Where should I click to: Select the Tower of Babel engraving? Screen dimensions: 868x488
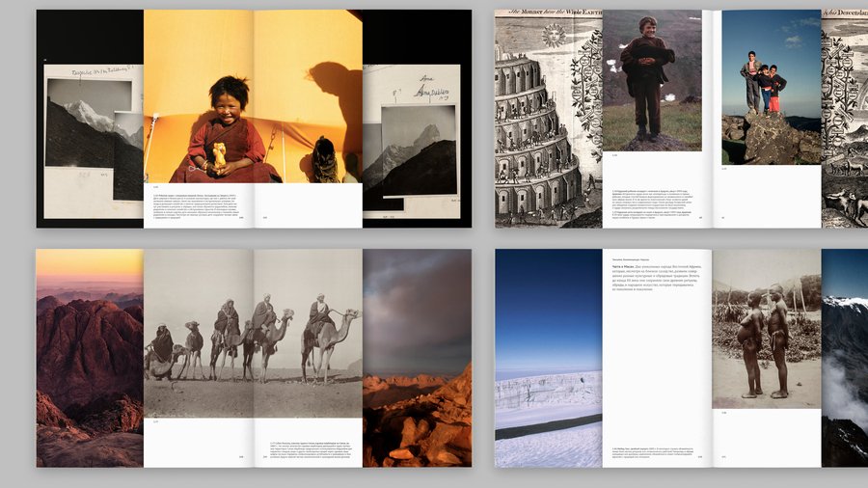click(x=549, y=119)
